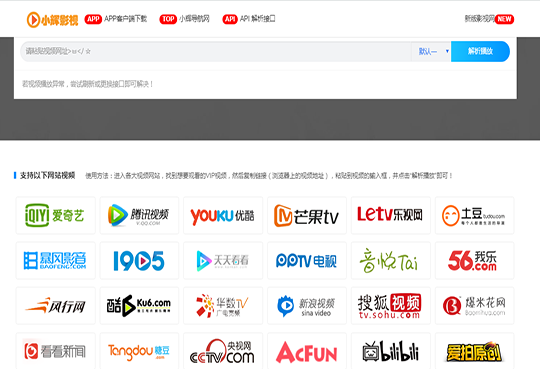Select the Letv 乐视网 logo
The width and height of the screenshot is (540, 369).
[x=391, y=215]
